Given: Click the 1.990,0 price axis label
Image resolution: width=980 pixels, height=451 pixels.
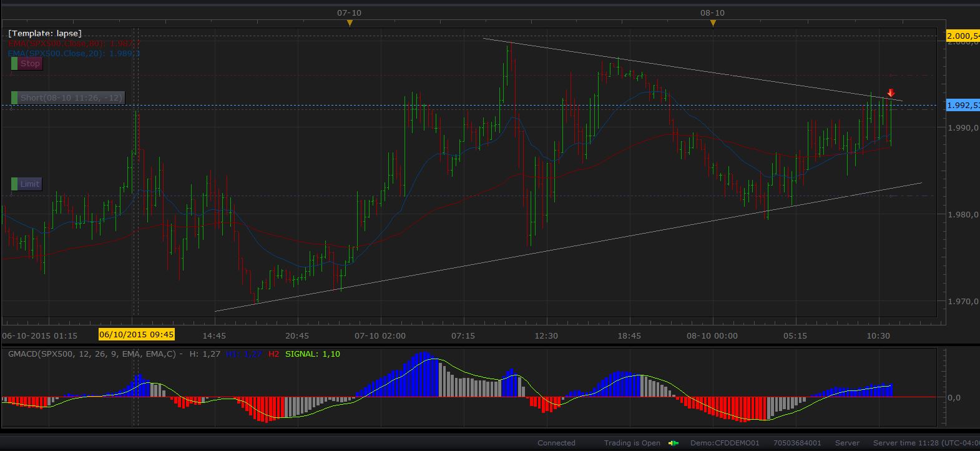Looking at the screenshot, I should (x=963, y=127).
